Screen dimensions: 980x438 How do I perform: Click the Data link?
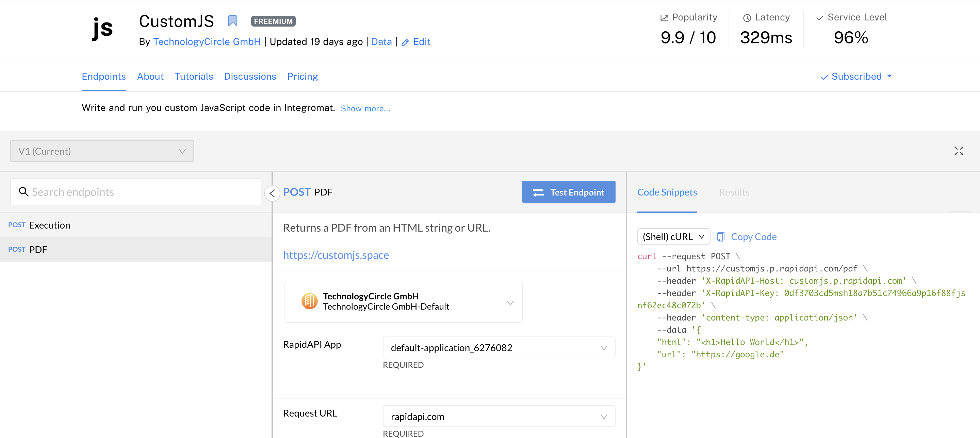pos(381,42)
